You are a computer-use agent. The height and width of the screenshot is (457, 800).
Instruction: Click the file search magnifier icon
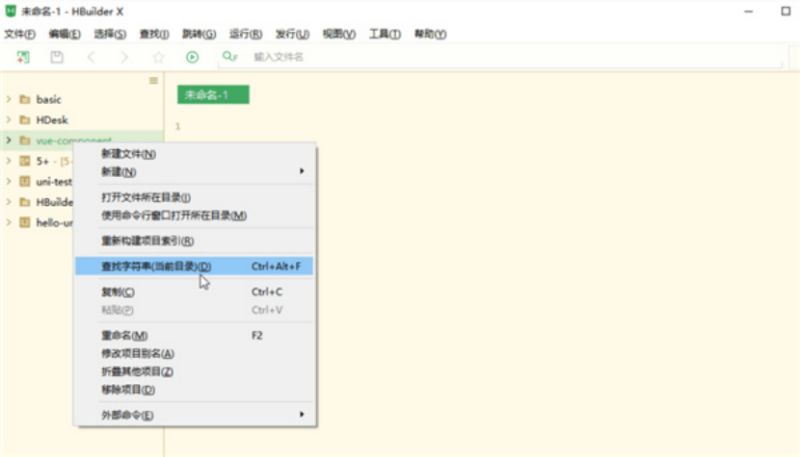click(230, 56)
